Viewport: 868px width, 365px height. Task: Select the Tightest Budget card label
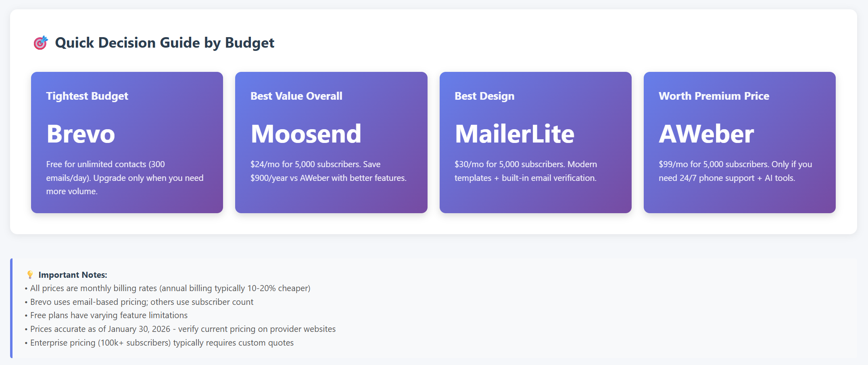pos(87,96)
